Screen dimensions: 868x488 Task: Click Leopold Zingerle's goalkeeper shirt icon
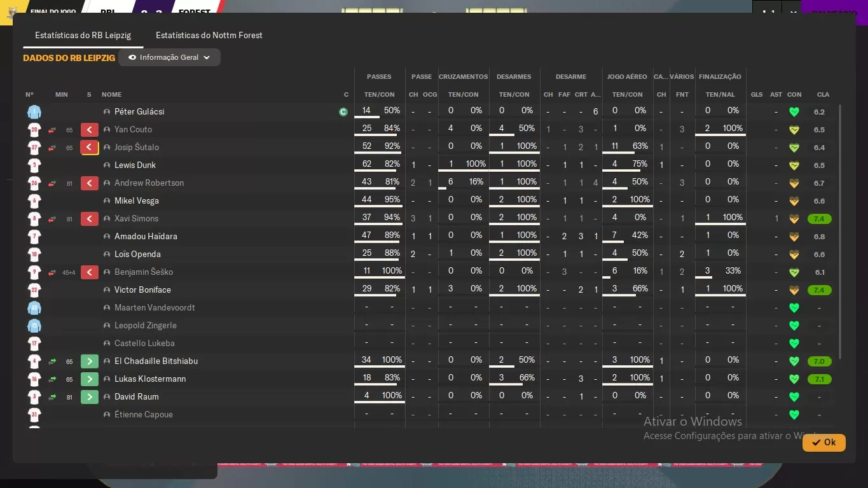click(34, 326)
